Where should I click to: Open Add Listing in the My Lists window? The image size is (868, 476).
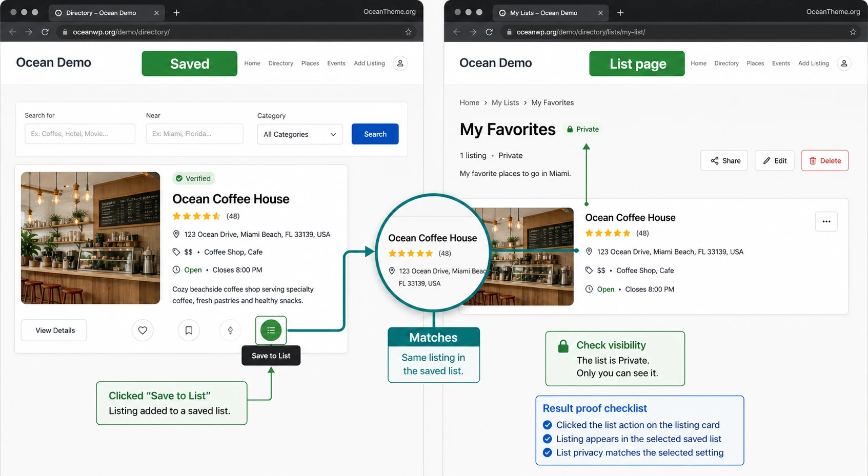click(x=814, y=64)
